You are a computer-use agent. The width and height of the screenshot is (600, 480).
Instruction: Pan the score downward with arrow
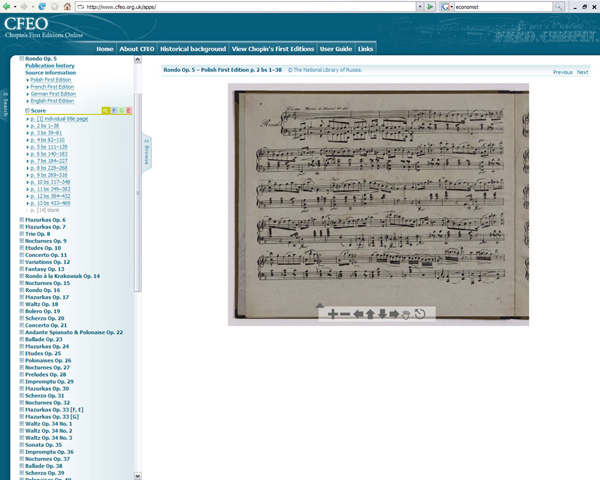(382, 314)
